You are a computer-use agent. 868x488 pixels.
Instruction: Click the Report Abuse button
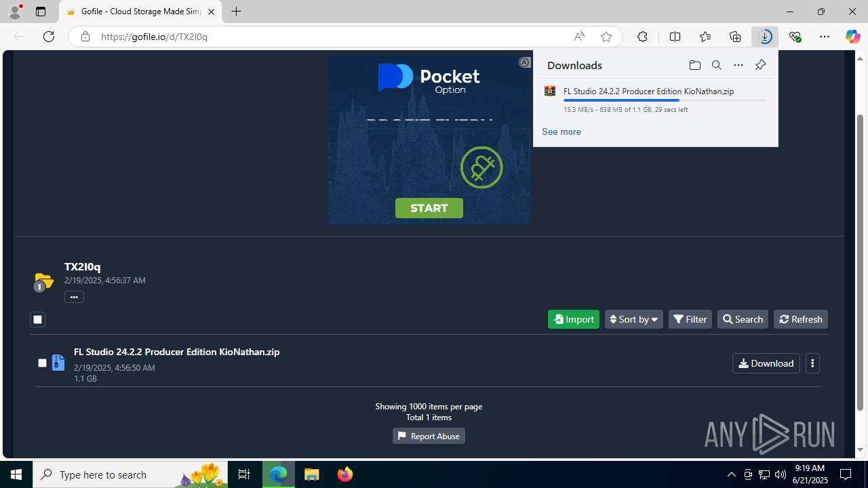click(x=429, y=436)
